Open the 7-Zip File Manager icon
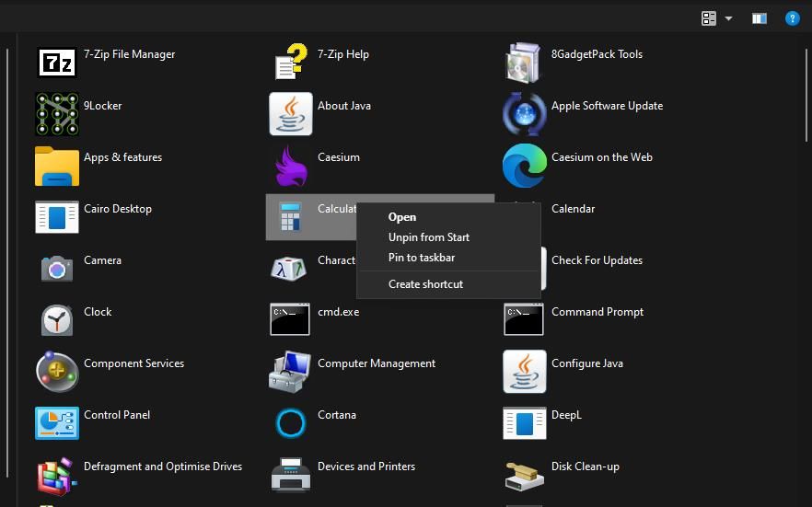 56,62
